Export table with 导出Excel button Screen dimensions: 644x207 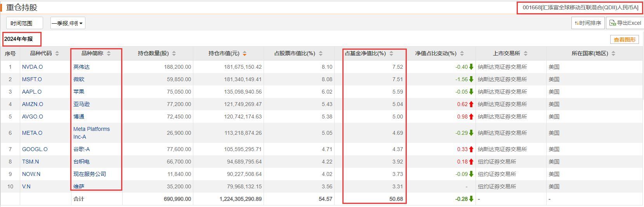625,23
